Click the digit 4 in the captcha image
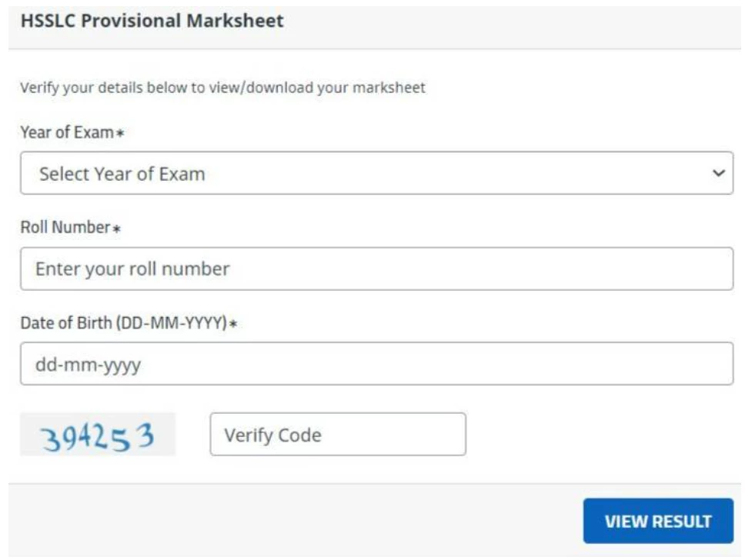745x560 pixels. 86,436
